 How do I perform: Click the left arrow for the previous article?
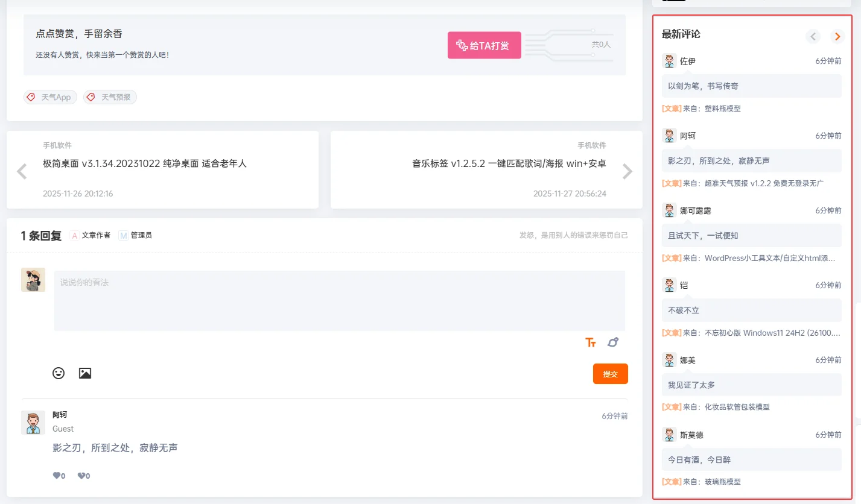coord(22,171)
